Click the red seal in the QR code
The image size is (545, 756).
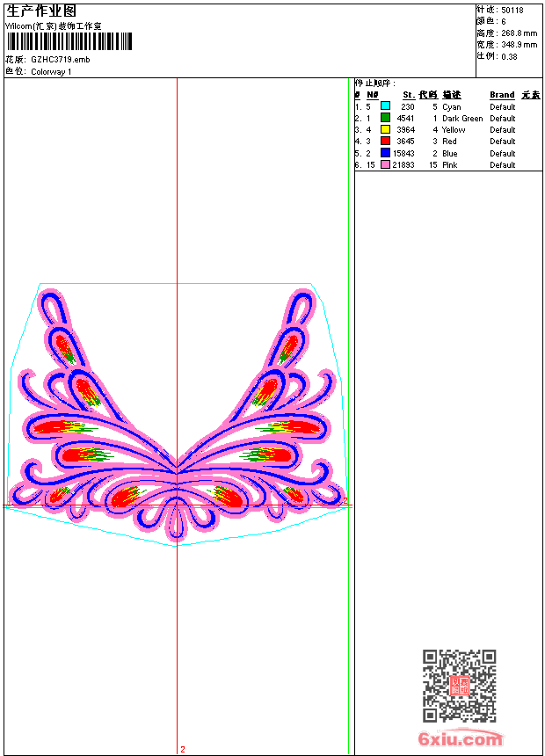click(459, 686)
